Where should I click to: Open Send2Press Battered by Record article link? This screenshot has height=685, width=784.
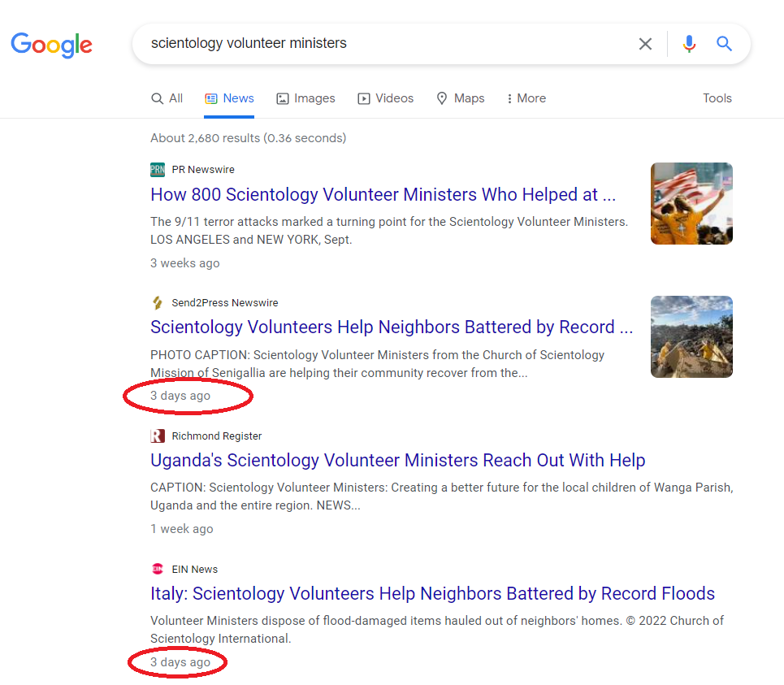tap(392, 327)
